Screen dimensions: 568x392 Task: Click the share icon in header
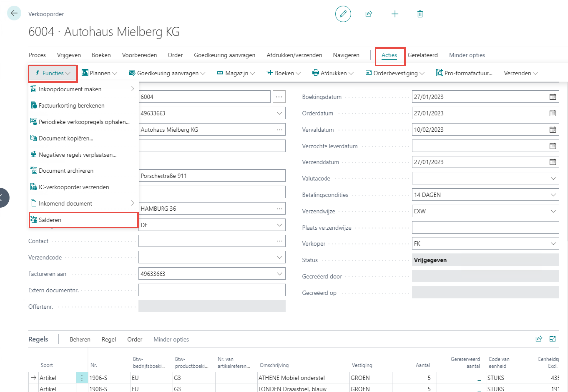coord(369,14)
